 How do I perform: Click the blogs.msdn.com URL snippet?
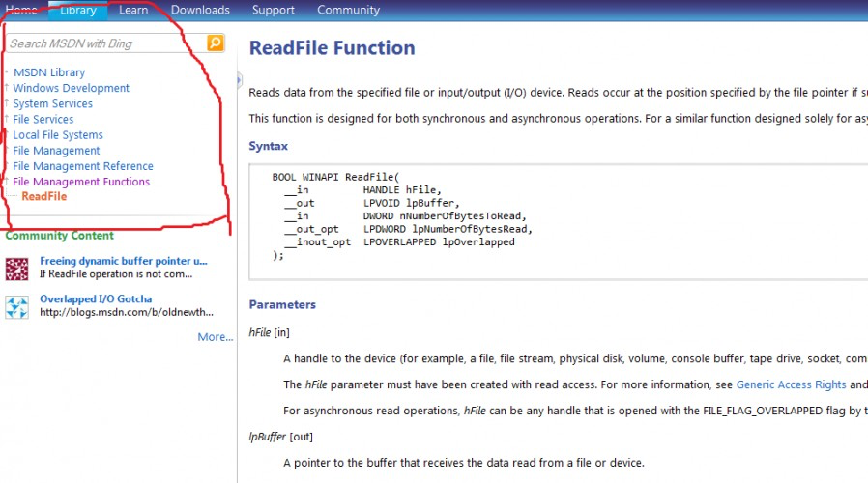click(x=127, y=313)
